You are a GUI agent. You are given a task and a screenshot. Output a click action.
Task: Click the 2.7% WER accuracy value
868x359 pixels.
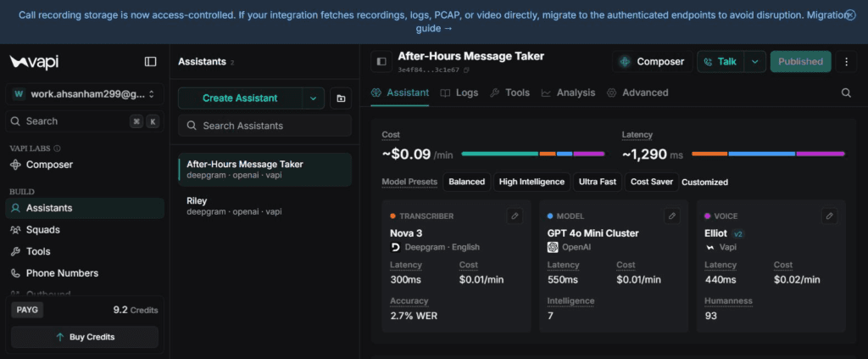[414, 316]
